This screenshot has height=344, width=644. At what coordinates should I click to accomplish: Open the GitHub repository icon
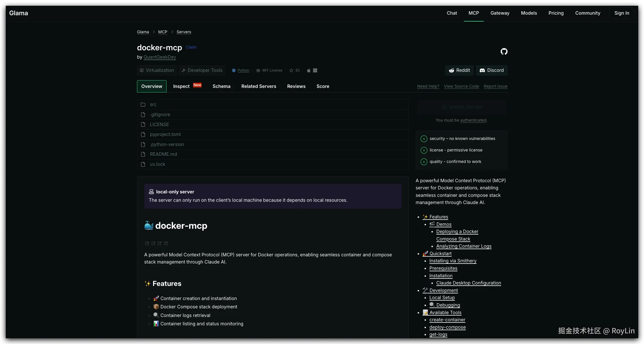504,51
